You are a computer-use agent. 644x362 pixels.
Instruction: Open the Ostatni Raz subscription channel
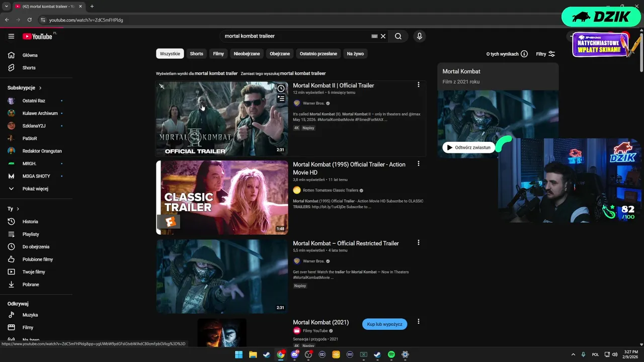click(x=33, y=101)
